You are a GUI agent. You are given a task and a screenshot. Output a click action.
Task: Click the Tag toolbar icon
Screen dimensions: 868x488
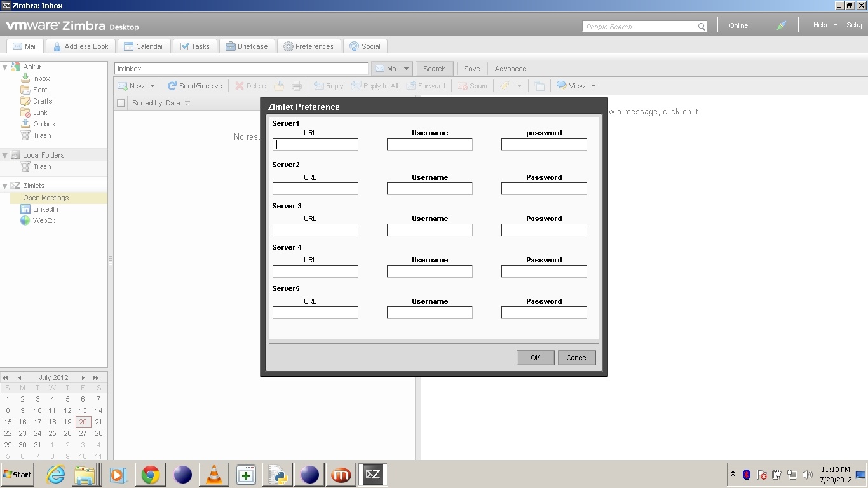click(505, 86)
